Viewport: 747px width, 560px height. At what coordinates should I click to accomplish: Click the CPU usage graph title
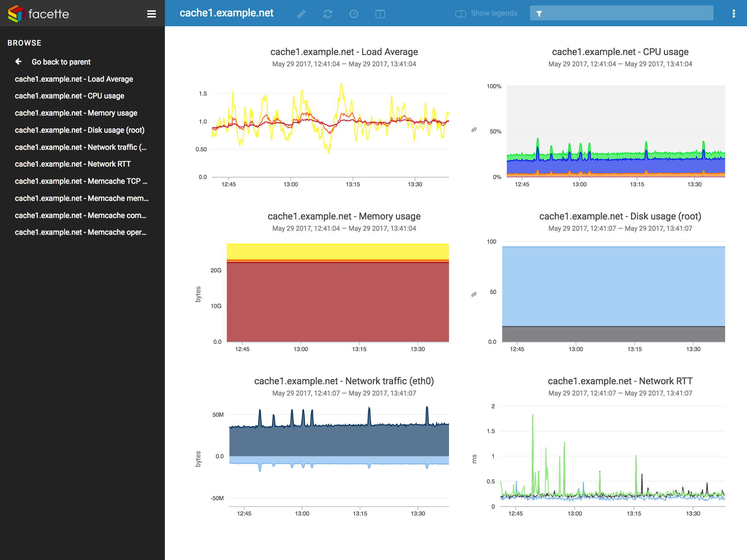[620, 52]
